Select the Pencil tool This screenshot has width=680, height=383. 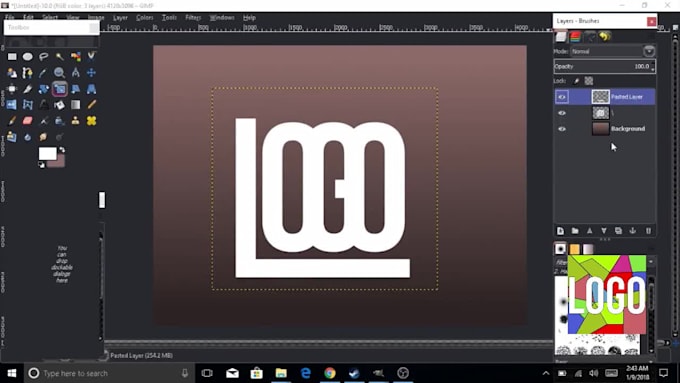click(x=91, y=105)
